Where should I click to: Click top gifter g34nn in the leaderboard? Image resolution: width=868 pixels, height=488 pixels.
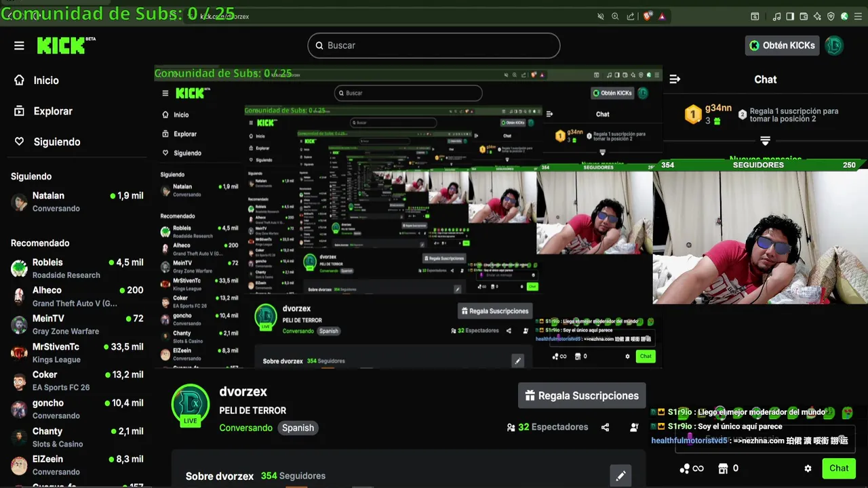[709, 114]
